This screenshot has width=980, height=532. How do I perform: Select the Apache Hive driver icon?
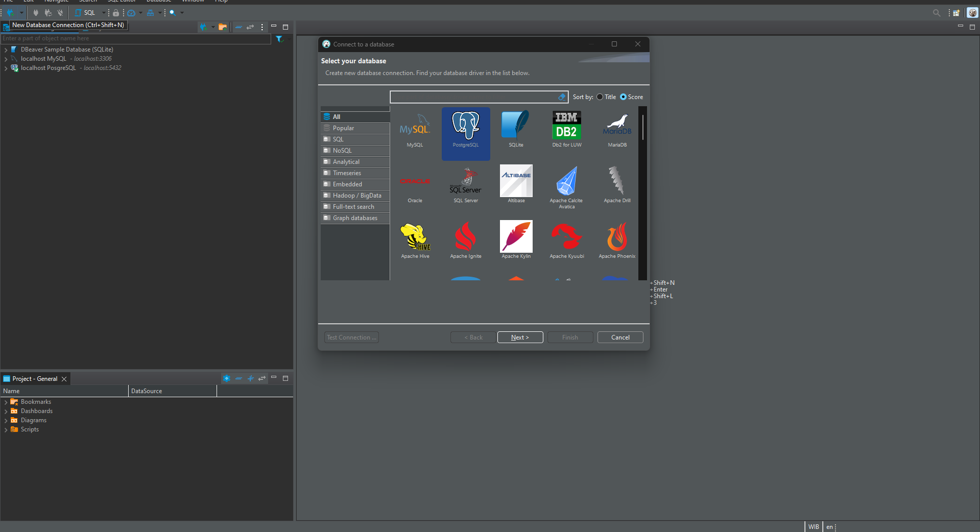[415, 240]
